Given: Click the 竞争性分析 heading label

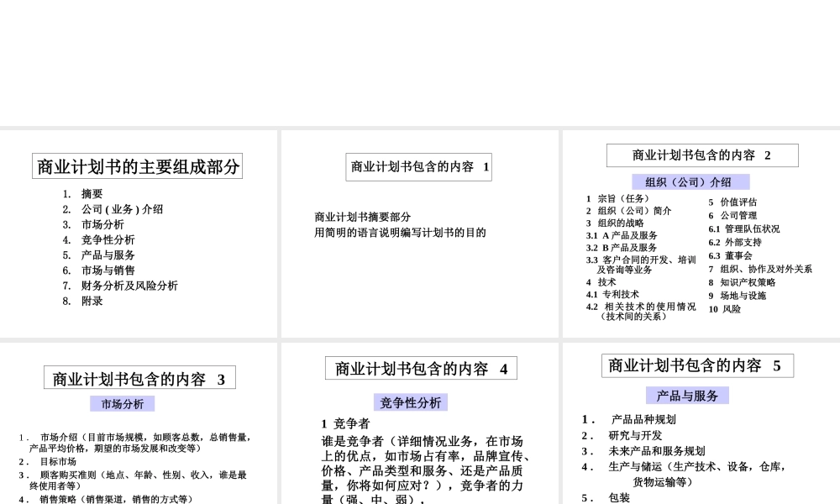Looking at the screenshot, I should click(x=409, y=402).
